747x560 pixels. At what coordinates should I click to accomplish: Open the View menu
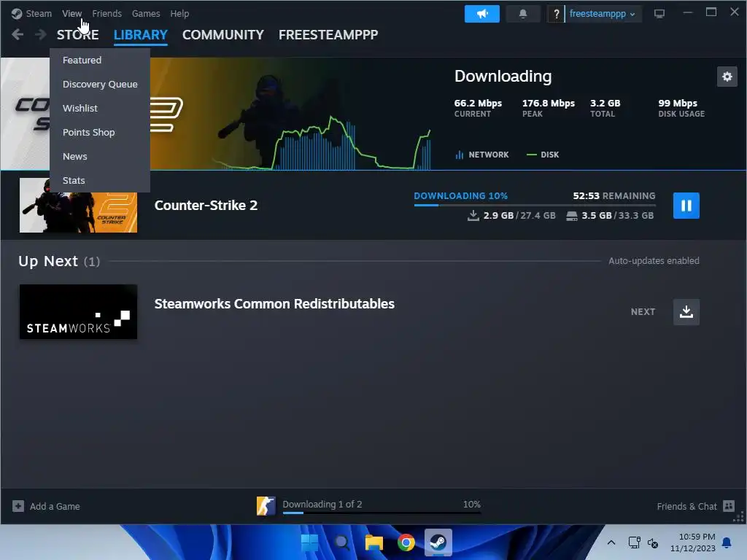[x=71, y=13]
